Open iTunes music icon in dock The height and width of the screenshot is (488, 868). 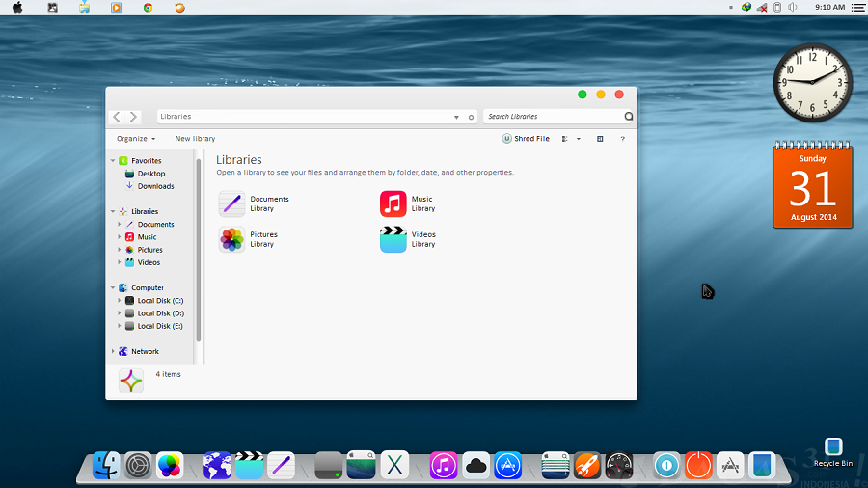point(444,465)
